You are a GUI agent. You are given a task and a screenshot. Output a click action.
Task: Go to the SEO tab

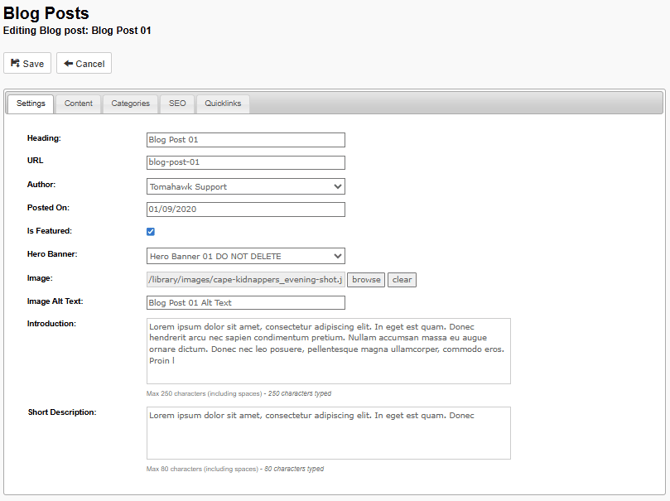(177, 104)
